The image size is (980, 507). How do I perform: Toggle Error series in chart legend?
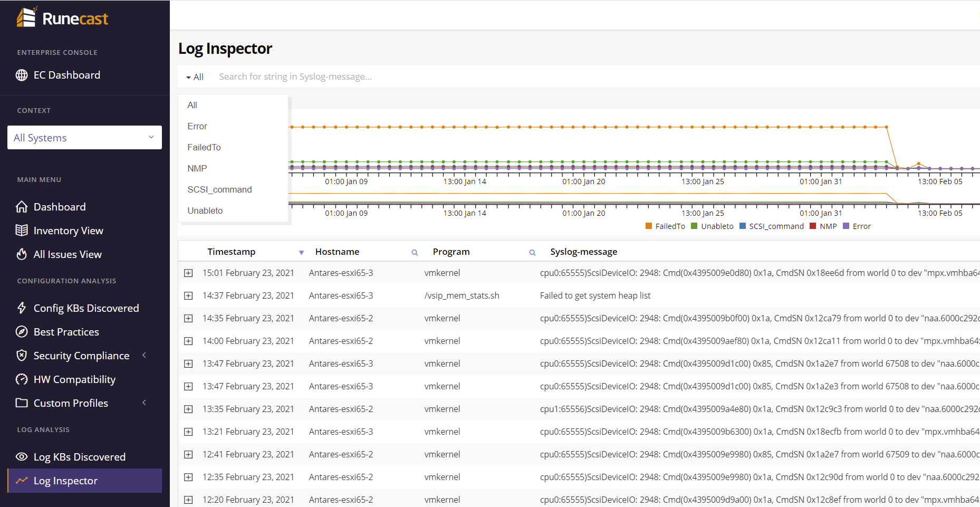coord(857,226)
